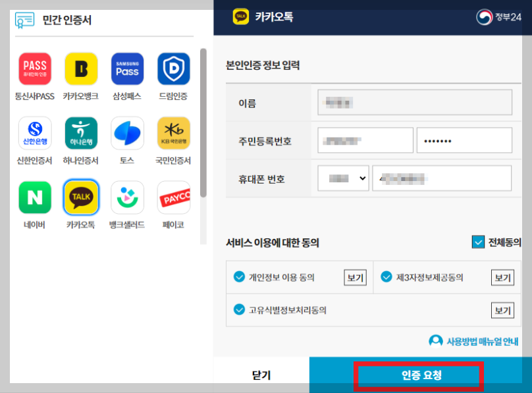Select the 삼성패스 icon
Screen dimensions: 532x393
tap(127, 69)
